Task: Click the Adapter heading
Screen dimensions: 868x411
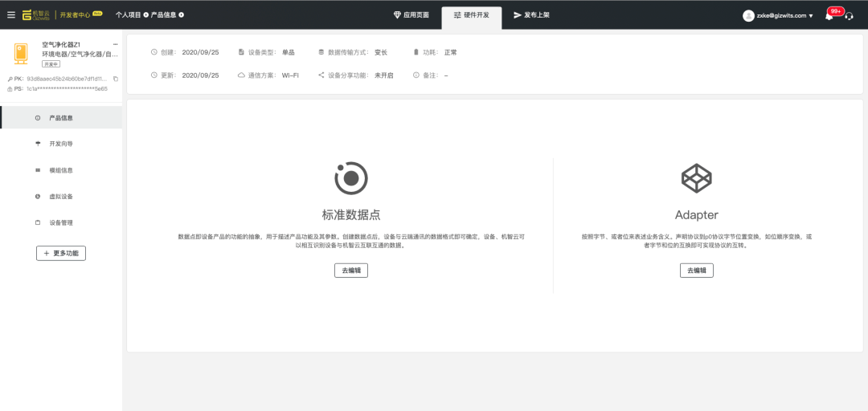Action: 696,214
